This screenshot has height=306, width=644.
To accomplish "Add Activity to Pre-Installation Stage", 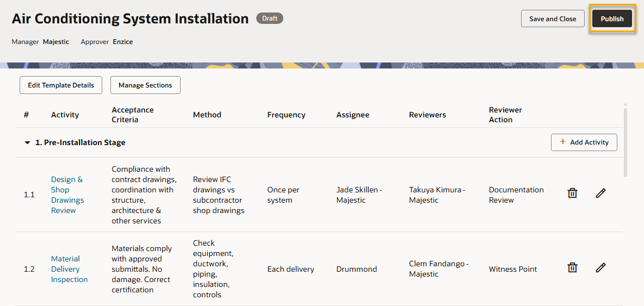I will point(584,142).
